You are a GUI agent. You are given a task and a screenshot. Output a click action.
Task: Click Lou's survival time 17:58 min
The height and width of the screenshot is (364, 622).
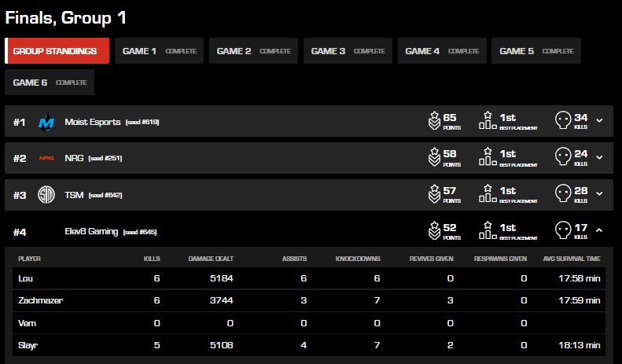(x=580, y=278)
